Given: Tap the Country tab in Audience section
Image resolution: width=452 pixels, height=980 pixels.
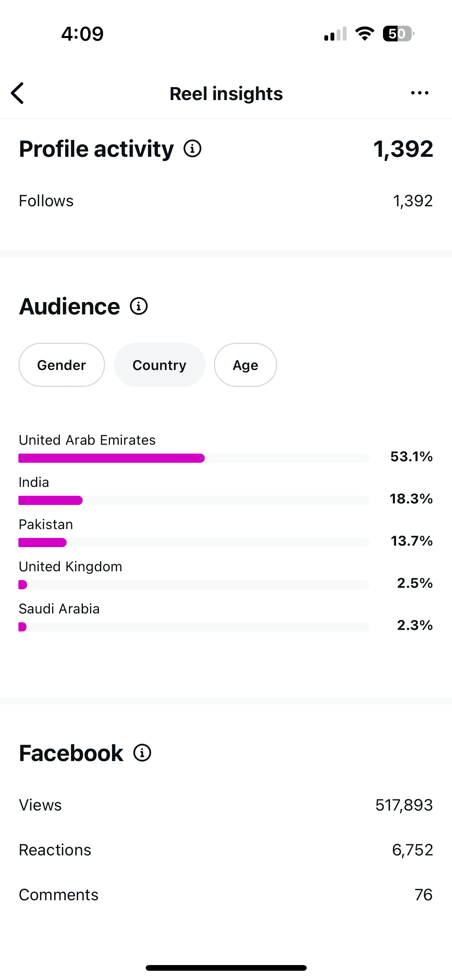Looking at the screenshot, I should click(x=159, y=365).
